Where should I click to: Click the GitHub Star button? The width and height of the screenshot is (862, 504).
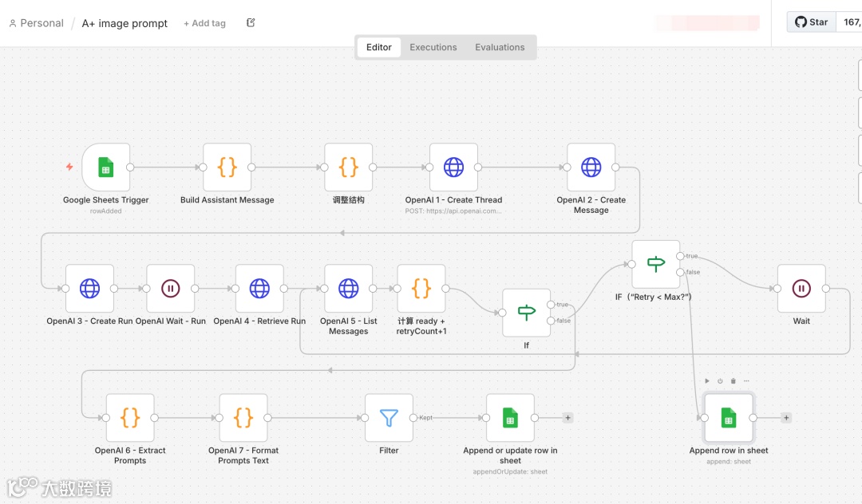[x=812, y=22]
